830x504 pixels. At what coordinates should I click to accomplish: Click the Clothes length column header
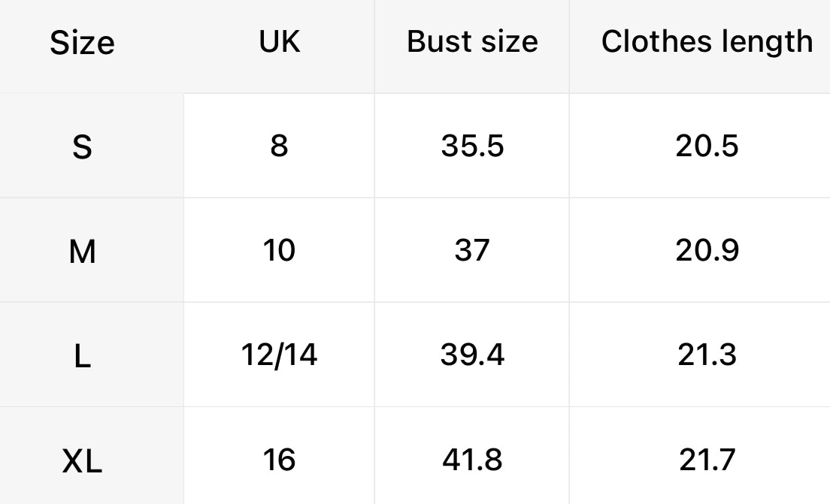[707, 42]
